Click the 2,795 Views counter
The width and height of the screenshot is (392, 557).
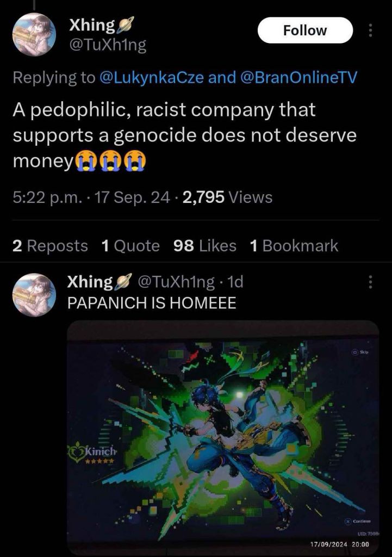[x=228, y=197]
